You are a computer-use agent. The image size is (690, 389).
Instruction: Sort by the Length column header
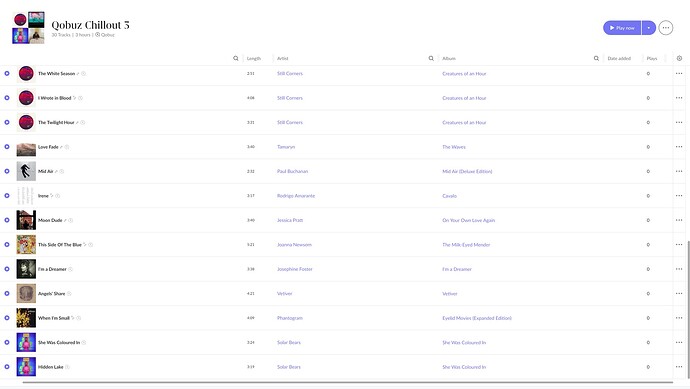254,58
